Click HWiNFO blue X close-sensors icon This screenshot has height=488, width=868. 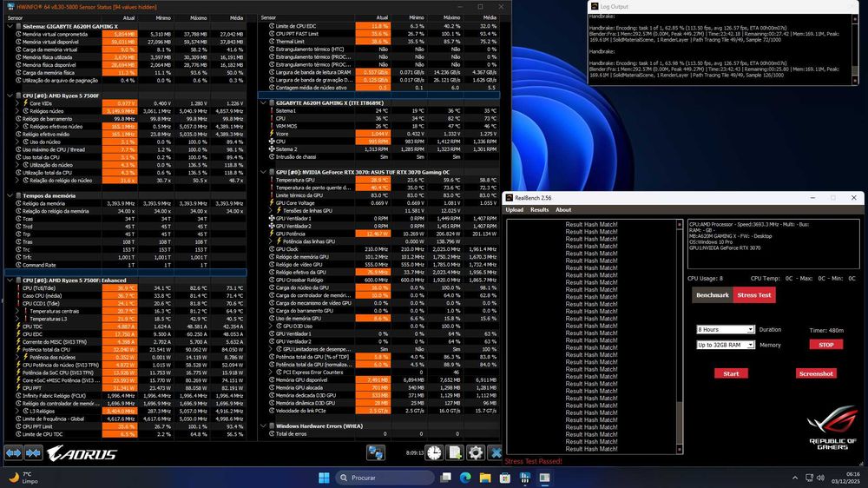[496, 452]
